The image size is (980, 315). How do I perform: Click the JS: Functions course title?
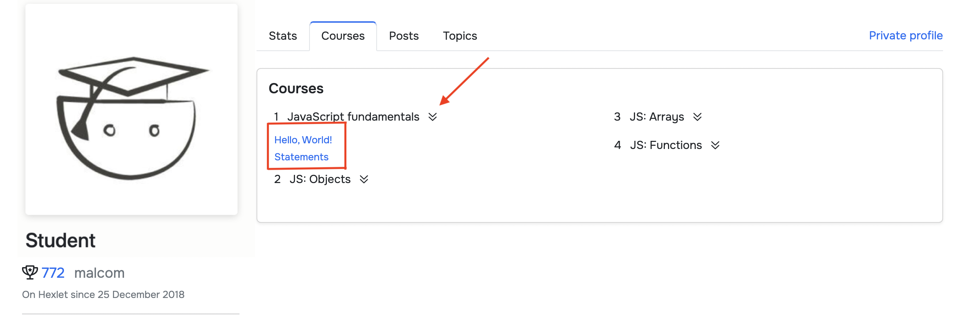coord(666,145)
